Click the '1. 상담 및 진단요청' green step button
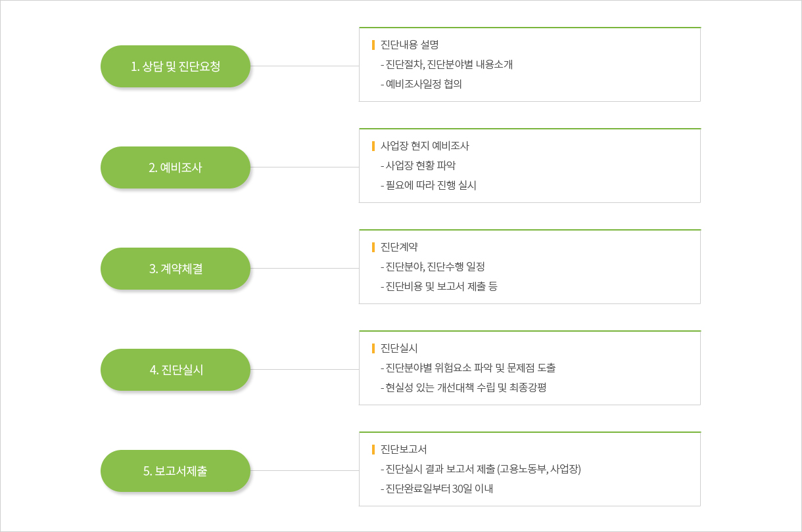 pos(176,66)
